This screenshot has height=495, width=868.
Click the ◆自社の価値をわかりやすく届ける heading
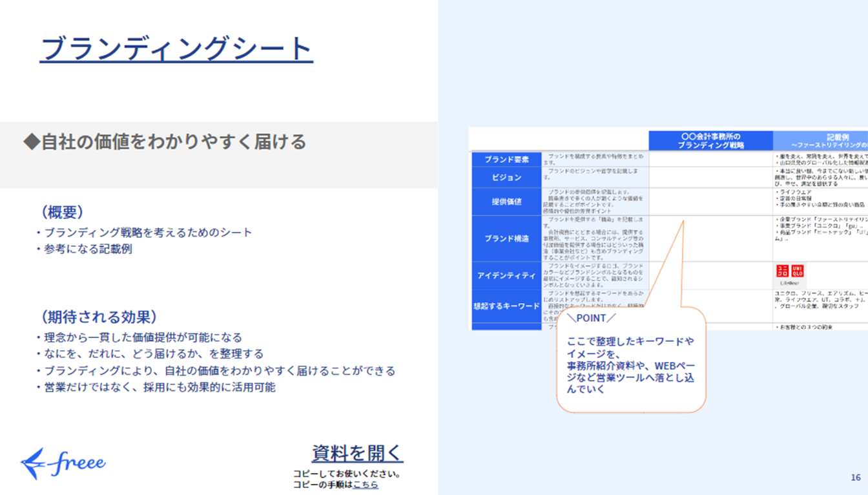pos(165,142)
